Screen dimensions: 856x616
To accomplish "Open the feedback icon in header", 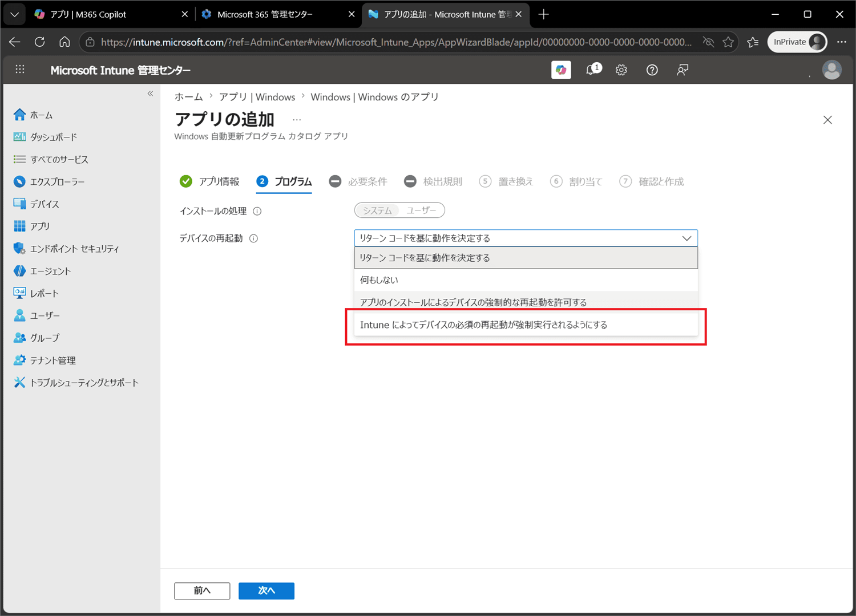I will (683, 70).
